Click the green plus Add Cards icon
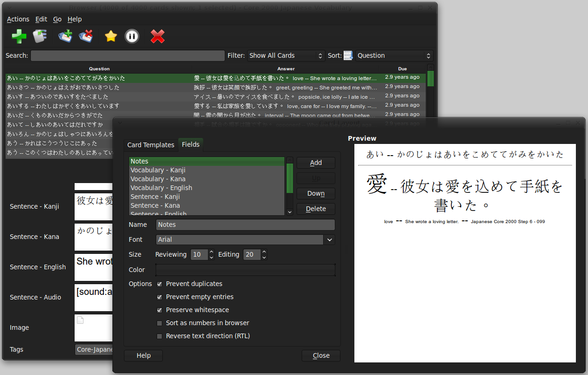 [x=19, y=36]
